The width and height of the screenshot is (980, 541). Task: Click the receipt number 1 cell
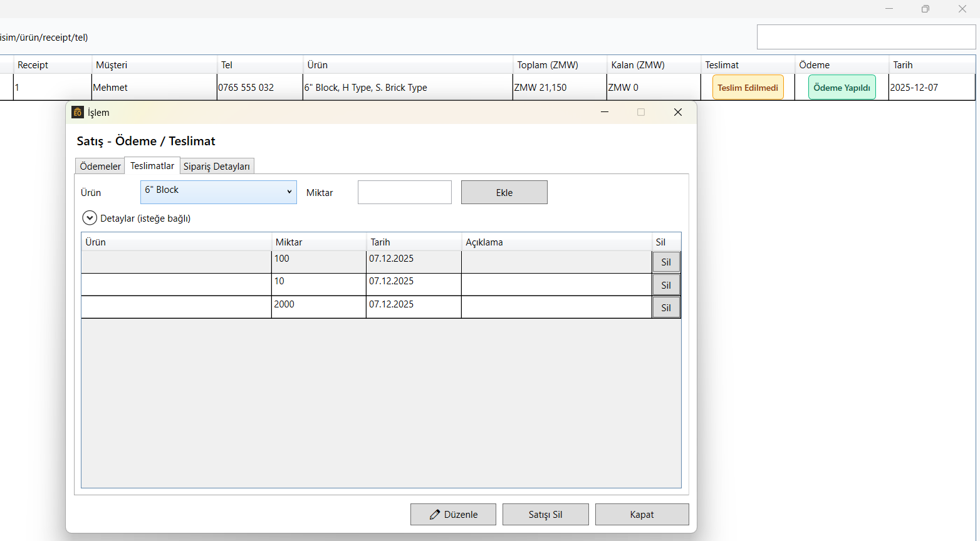click(x=53, y=87)
